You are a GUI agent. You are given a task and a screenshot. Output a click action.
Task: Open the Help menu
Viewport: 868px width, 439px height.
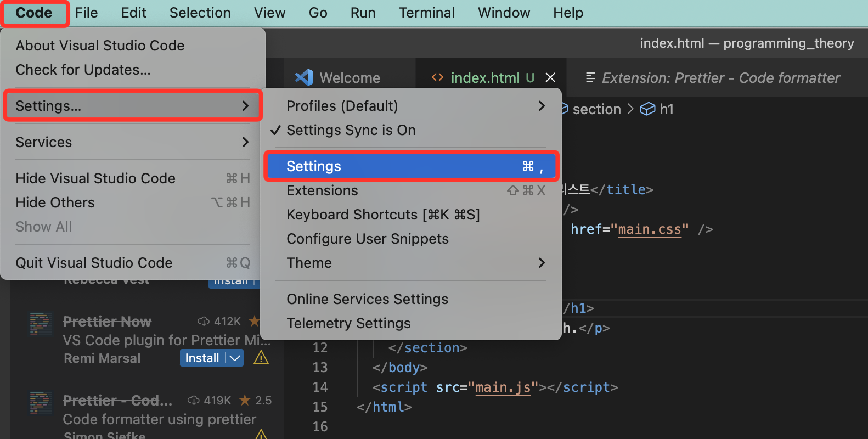(x=568, y=13)
